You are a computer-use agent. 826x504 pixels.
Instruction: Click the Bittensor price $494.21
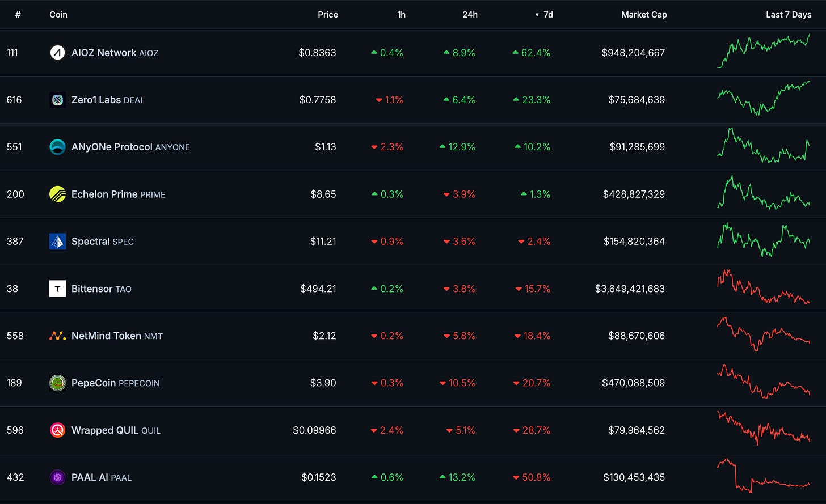[x=318, y=289]
